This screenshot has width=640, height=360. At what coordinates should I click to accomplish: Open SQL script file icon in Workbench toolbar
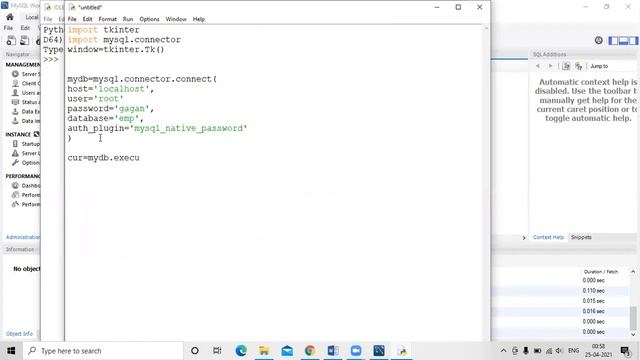coord(24,40)
